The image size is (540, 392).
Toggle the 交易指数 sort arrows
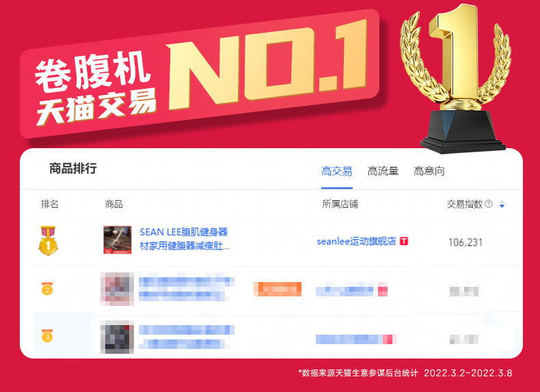click(502, 204)
